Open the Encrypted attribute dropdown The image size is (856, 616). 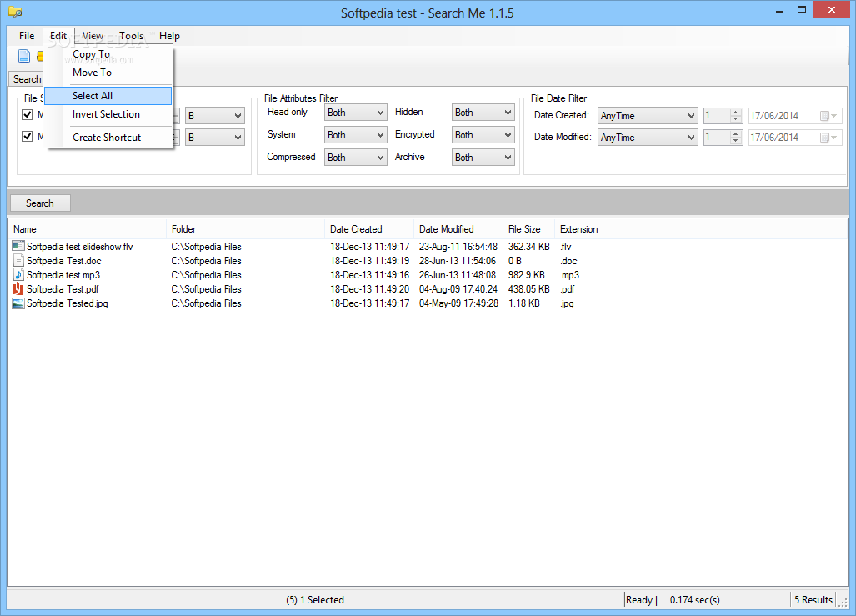coord(483,135)
